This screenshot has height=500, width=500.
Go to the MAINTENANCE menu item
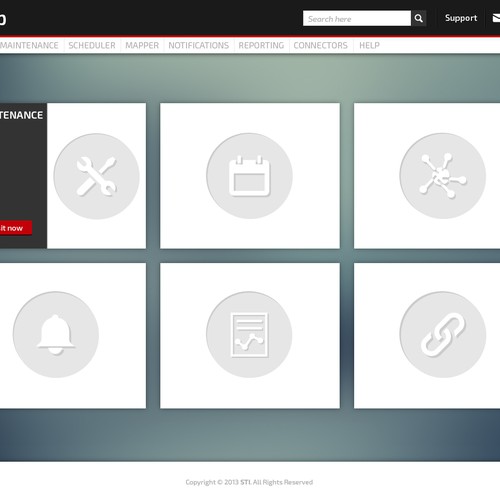point(29,45)
